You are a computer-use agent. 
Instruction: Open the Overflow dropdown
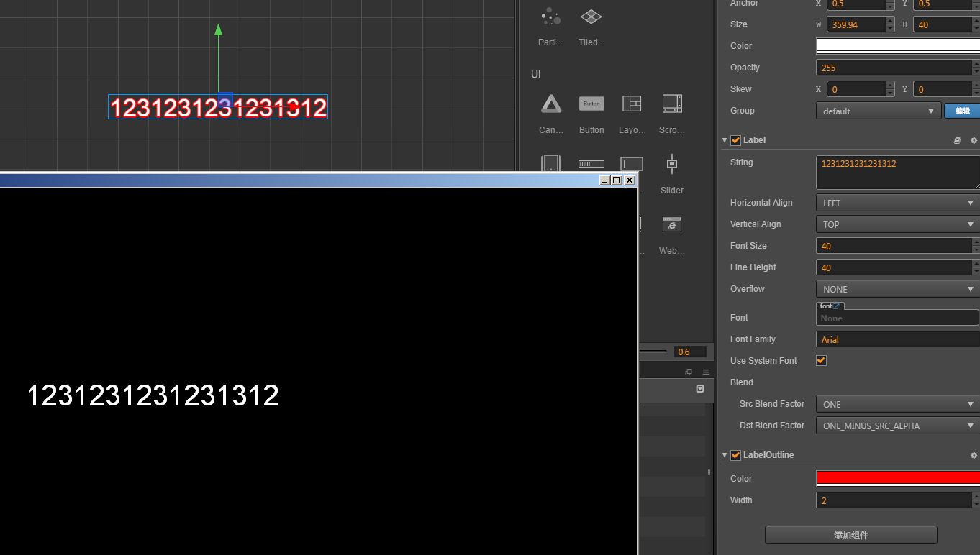pos(898,289)
